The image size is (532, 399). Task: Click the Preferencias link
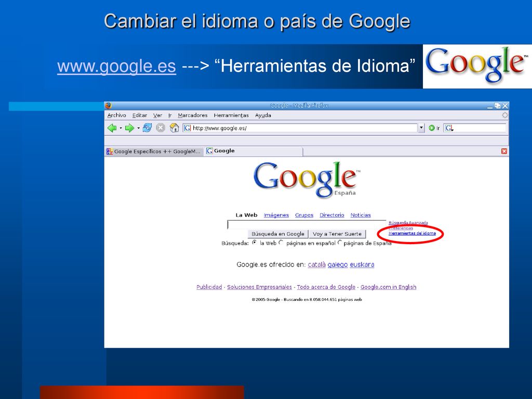click(401, 228)
